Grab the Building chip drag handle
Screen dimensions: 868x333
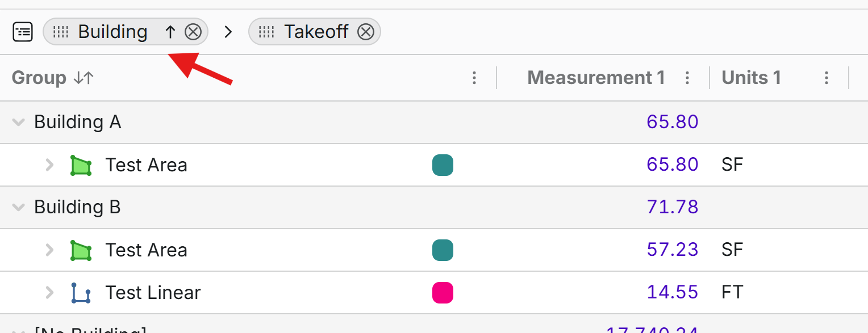(x=61, y=32)
